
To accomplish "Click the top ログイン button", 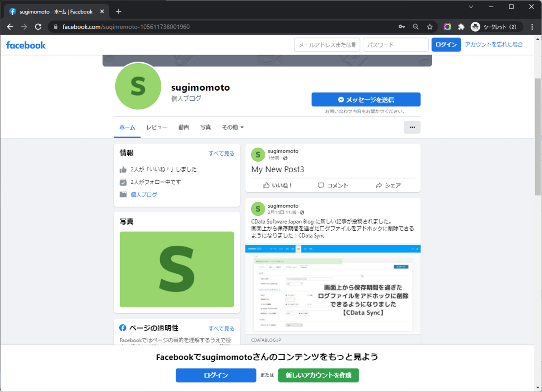I will pos(446,45).
